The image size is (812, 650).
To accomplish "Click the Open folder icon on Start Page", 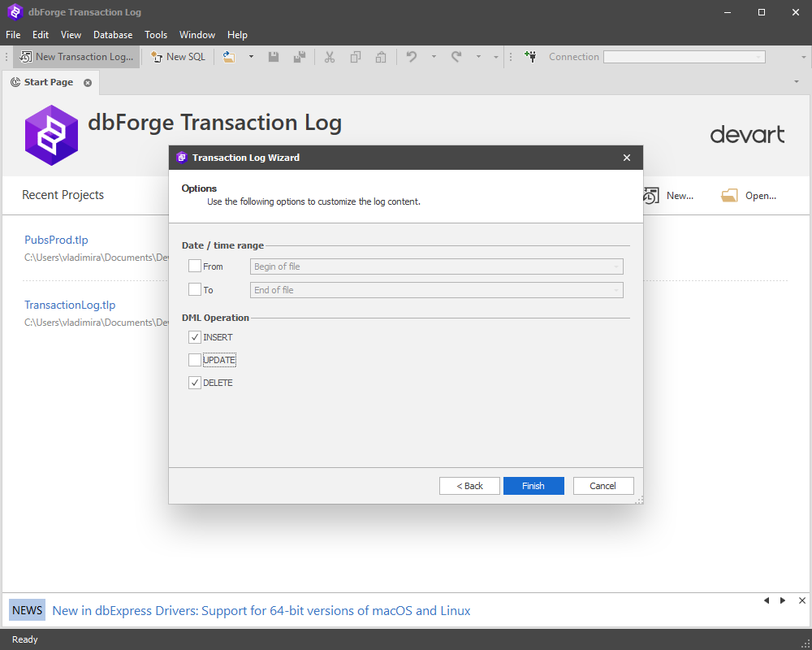I will tap(729, 196).
